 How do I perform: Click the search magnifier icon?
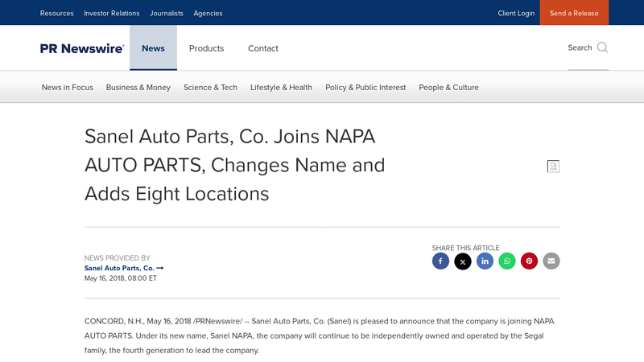point(602,47)
